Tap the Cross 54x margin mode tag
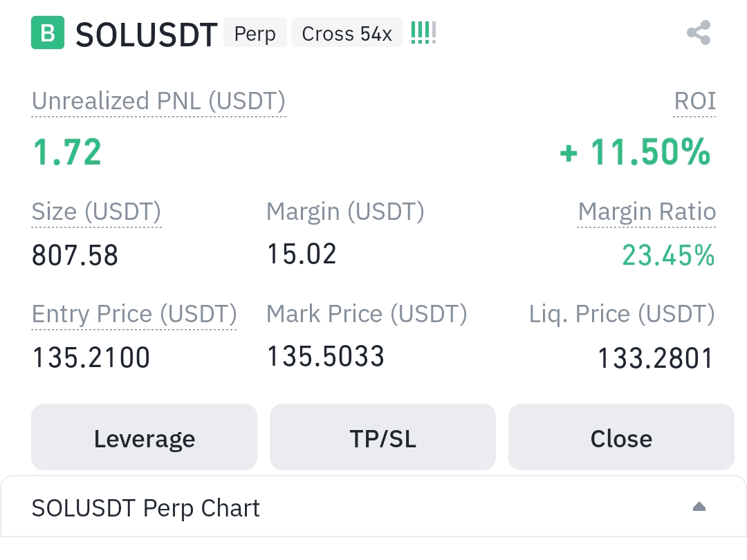Screen dimensions: 747x560 tap(347, 33)
